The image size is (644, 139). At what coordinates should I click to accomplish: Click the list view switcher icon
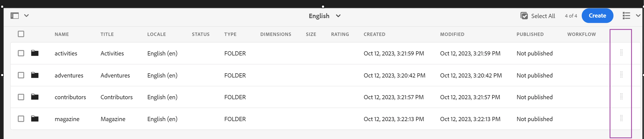[626, 16]
